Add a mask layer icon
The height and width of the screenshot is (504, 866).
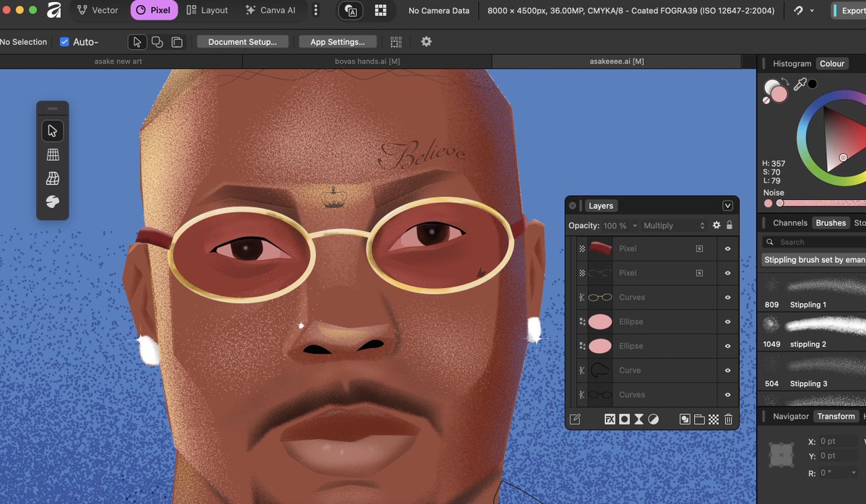coord(624,419)
